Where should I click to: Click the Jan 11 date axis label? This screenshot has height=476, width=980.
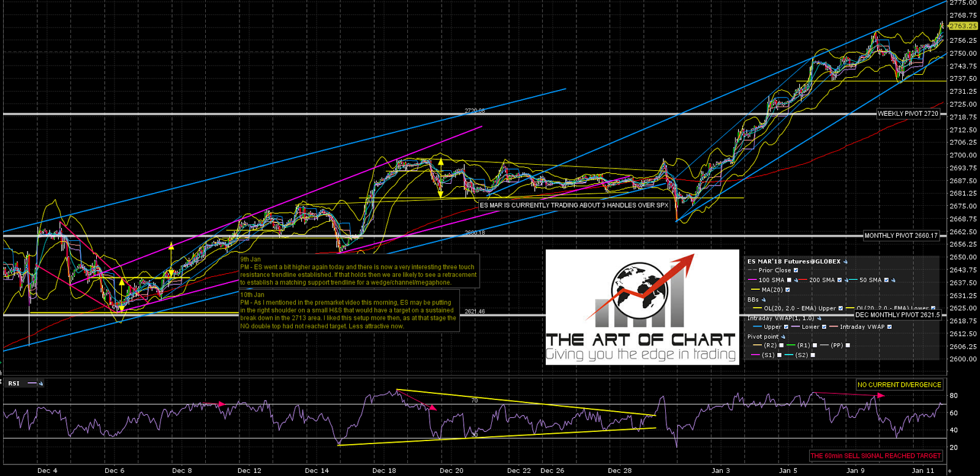pyautogui.click(x=923, y=470)
